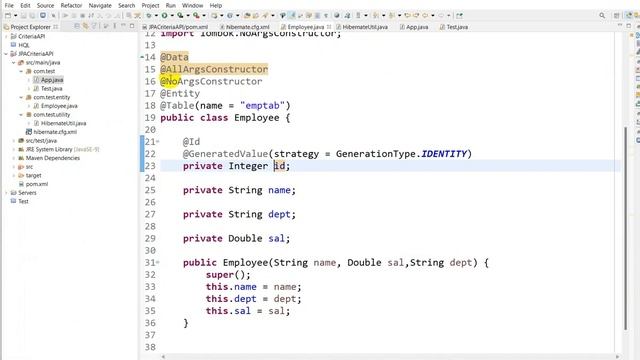This screenshot has width=640, height=360.
Task: Click the External Tools run icon
Action: tap(196, 16)
